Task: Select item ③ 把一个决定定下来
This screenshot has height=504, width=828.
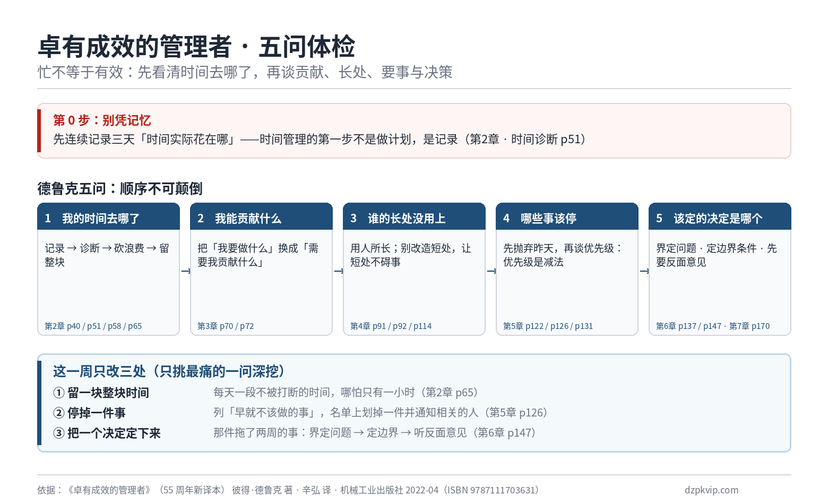Action: pos(107,433)
